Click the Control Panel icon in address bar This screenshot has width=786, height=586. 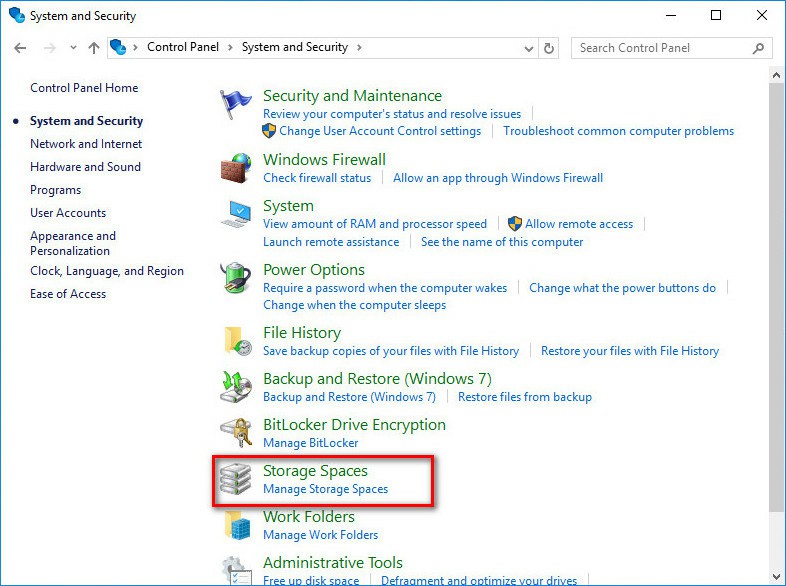pyautogui.click(x=118, y=47)
